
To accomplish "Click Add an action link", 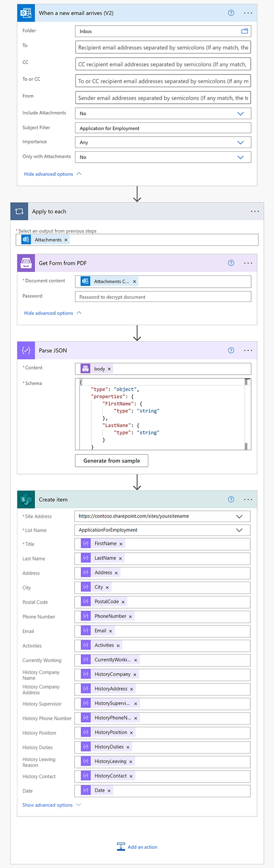I will click(142, 847).
